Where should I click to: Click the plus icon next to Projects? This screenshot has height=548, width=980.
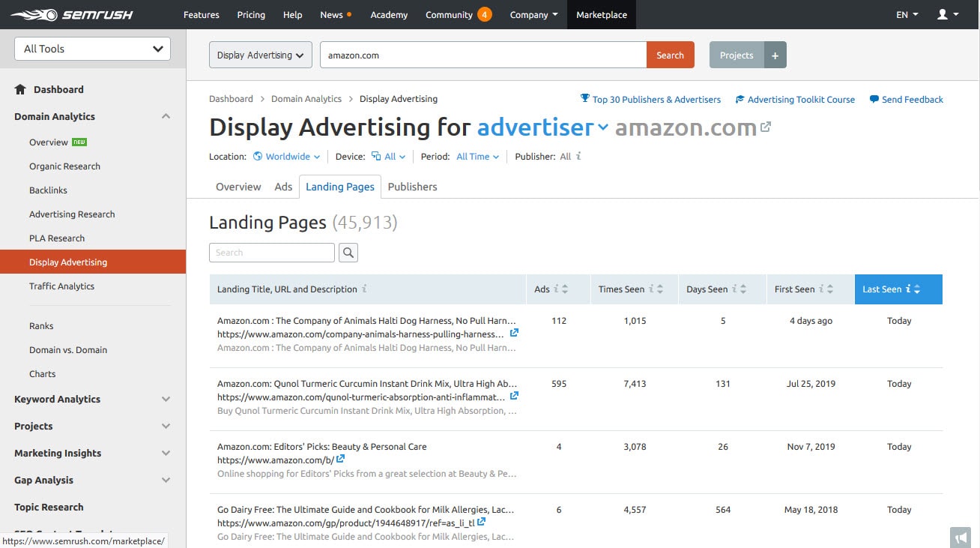tap(775, 54)
